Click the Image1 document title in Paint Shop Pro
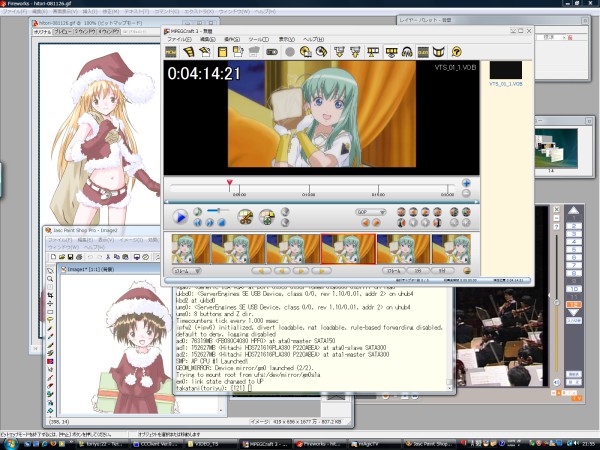The height and width of the screenshot is (450, 600). point(91,269)
